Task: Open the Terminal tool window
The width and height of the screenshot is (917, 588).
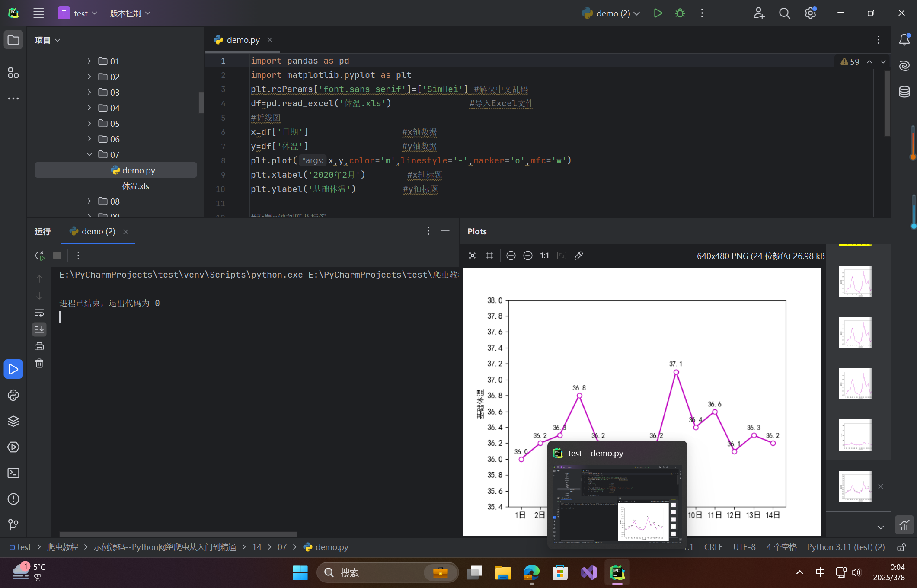Action: [x=13, y=473]
